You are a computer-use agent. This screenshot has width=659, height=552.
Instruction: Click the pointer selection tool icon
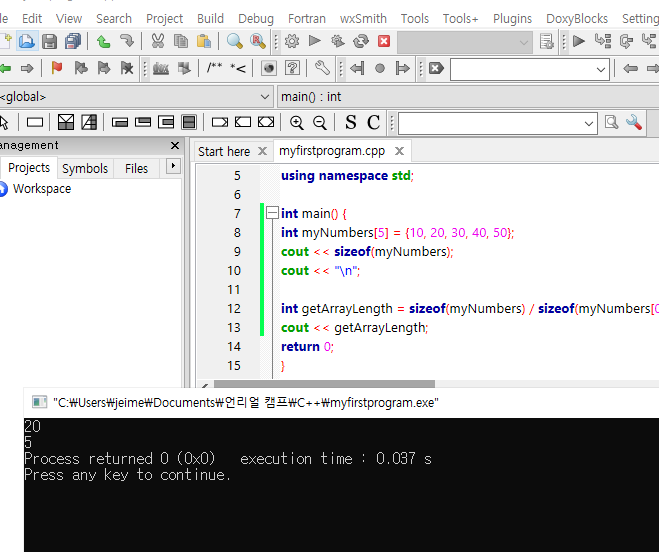pos(4,122)
